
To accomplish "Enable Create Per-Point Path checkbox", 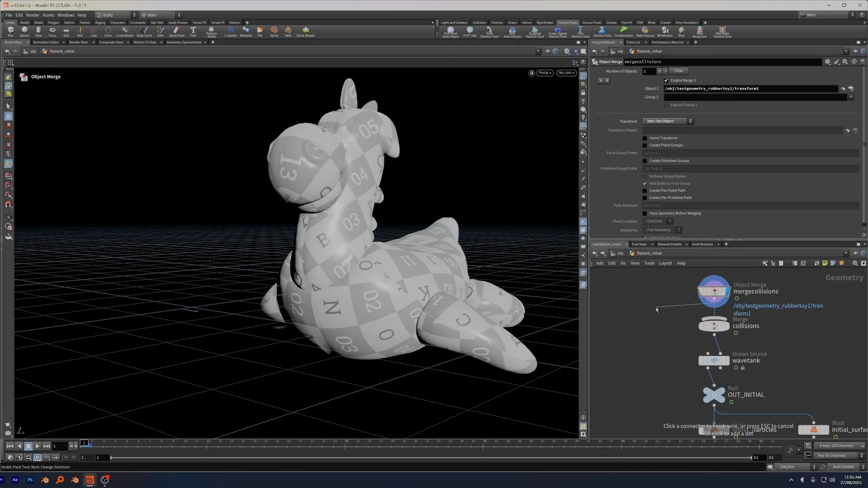I will (645, 191).
